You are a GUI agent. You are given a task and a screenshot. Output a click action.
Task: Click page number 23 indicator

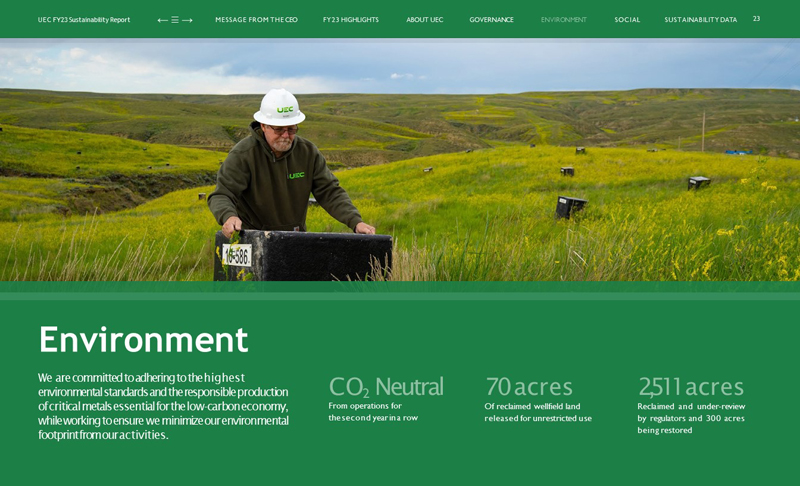tap(756, 19)
